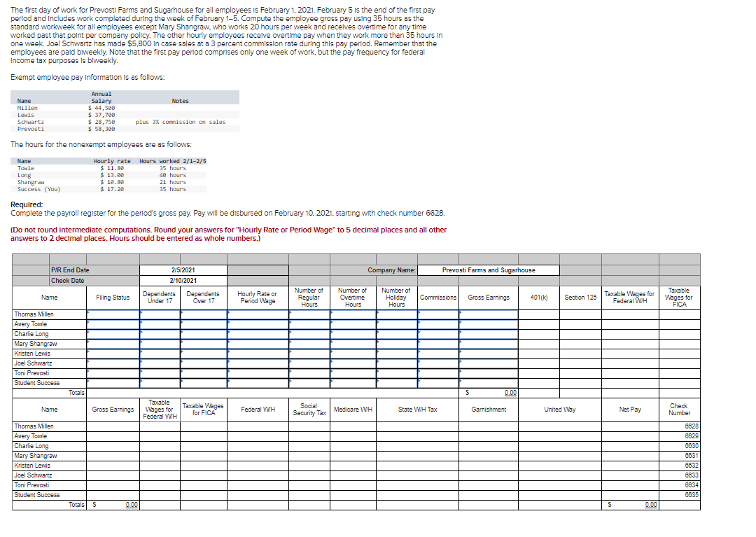This screenshot has height=537, width=756.
Task: Select the State W/H Tax header
Action: pyautogui.click(x=417, y=410)
